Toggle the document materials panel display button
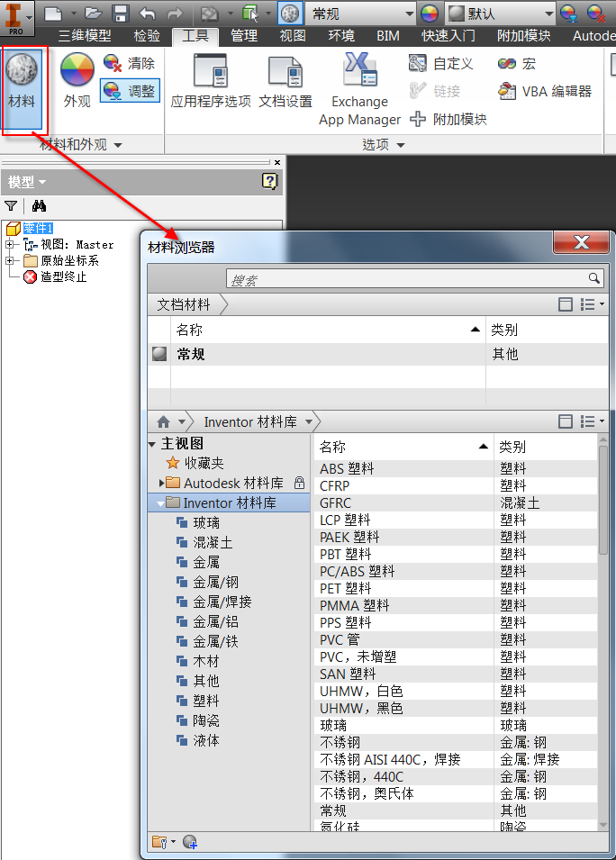This screenshot has height=860, width=616. tap(566, 305)
